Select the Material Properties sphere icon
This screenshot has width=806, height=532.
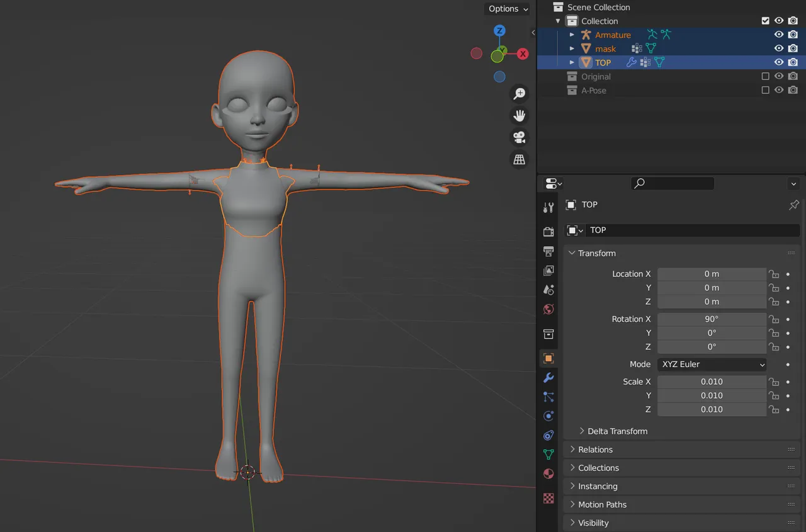548,473
